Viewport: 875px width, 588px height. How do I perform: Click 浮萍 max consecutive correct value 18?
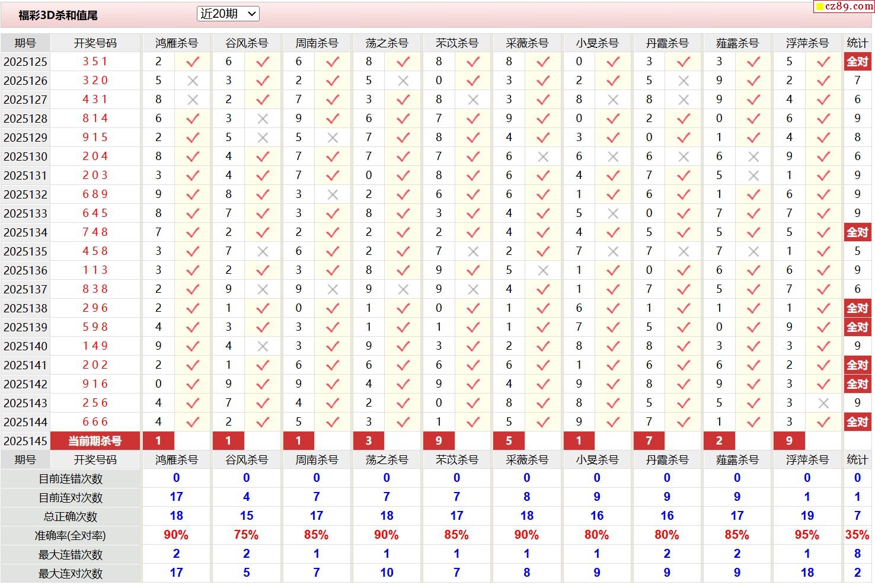(807, 573)
